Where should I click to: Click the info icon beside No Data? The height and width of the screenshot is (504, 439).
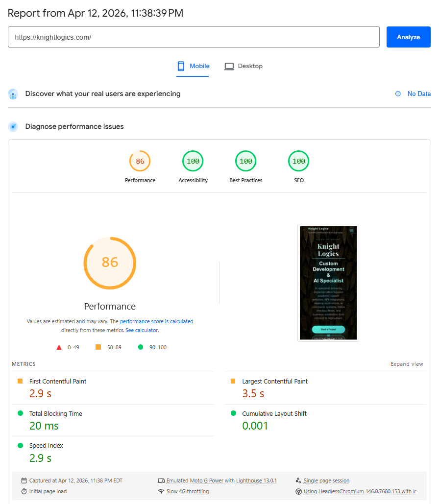point(397,94)
